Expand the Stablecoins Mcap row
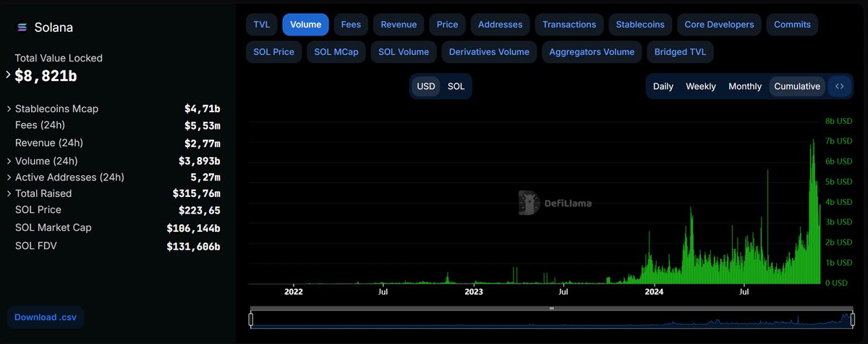The height and width of the screenshot is (344, 868). 9,109
